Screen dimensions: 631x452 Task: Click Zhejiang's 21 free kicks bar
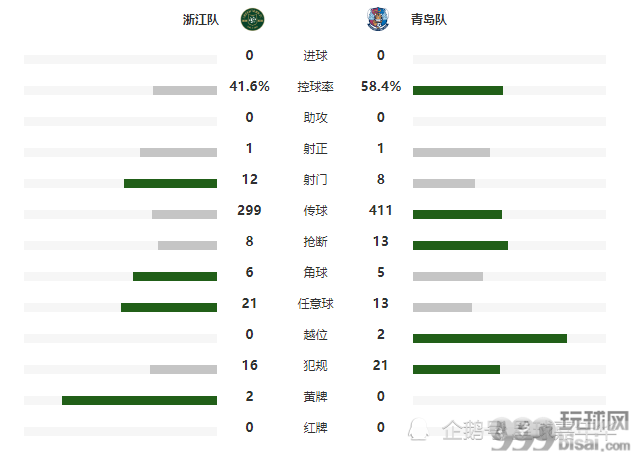[x=169, y=308]
